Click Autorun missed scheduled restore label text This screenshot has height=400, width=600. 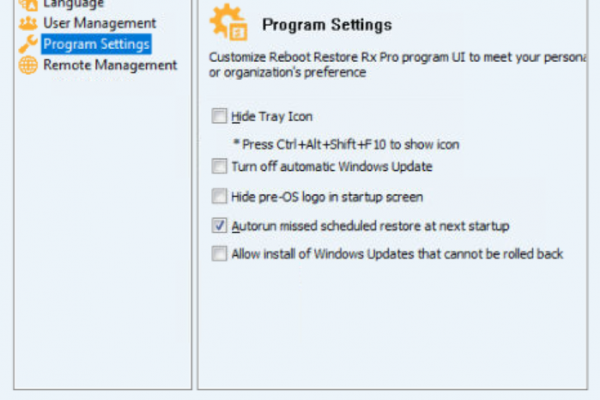[370, 226]
